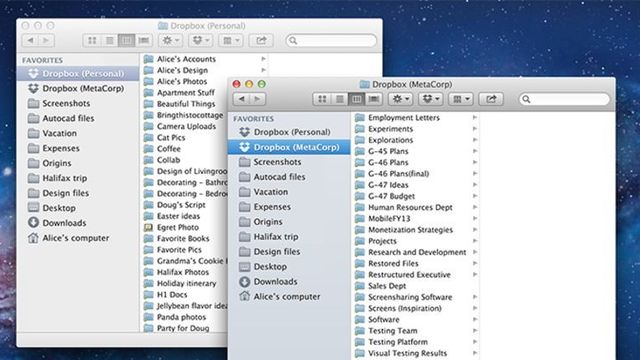Viewport: 640px width, 360px height.
Task: Select the Halifax Photos folder
Action: [x=184, y=272]
